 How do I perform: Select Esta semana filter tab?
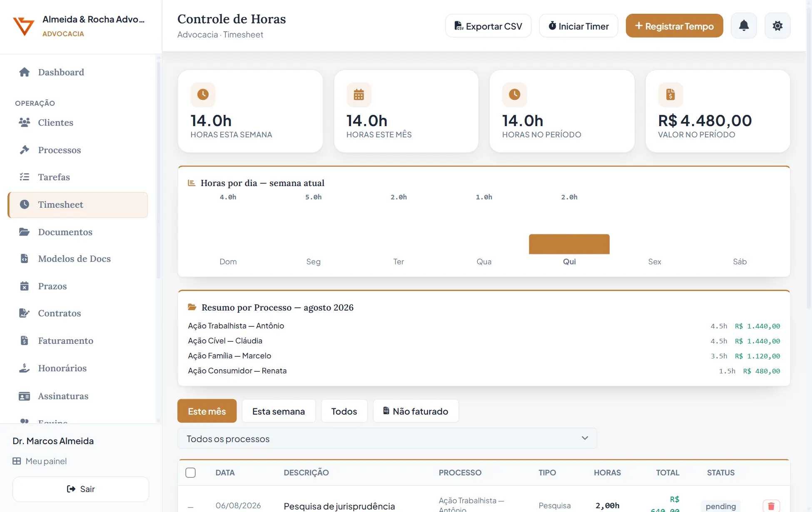[x=279, y=411]
